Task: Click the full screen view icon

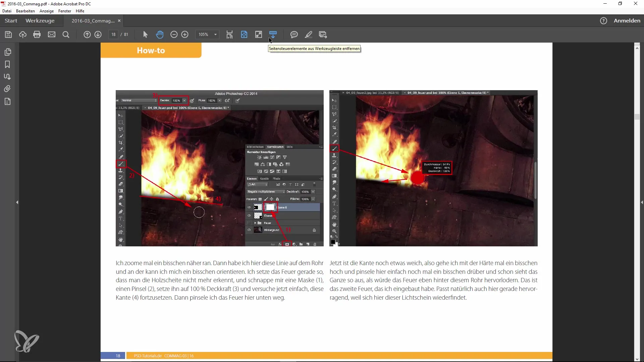Action: point(259,35)
